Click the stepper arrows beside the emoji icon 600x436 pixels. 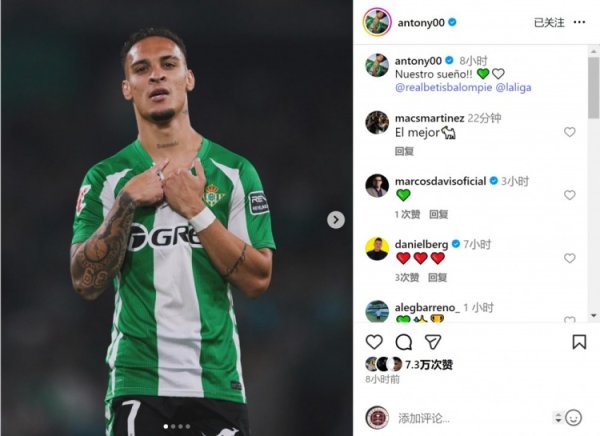tap(558, 418)
